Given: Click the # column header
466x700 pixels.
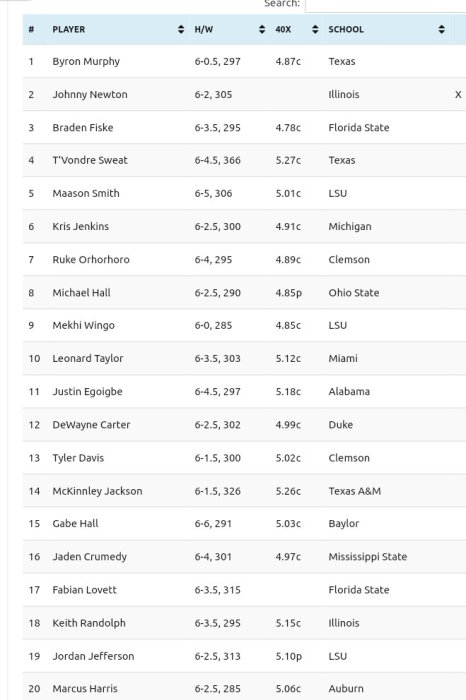Looking at the screenshot, I should tap(31, 29).
